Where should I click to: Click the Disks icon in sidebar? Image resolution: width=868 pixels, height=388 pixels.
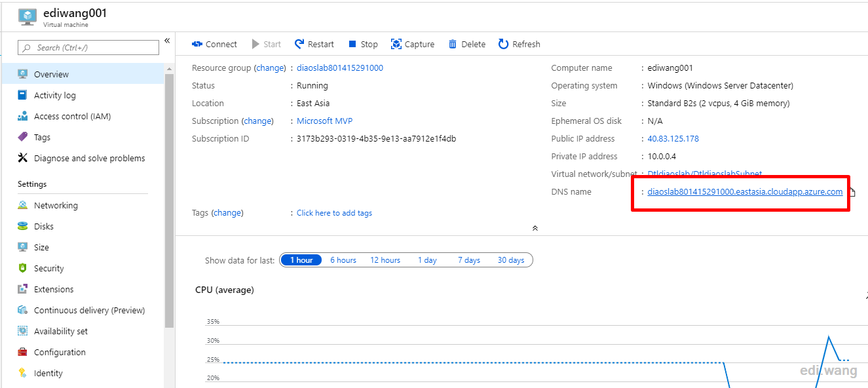click(x=23, y=226)
